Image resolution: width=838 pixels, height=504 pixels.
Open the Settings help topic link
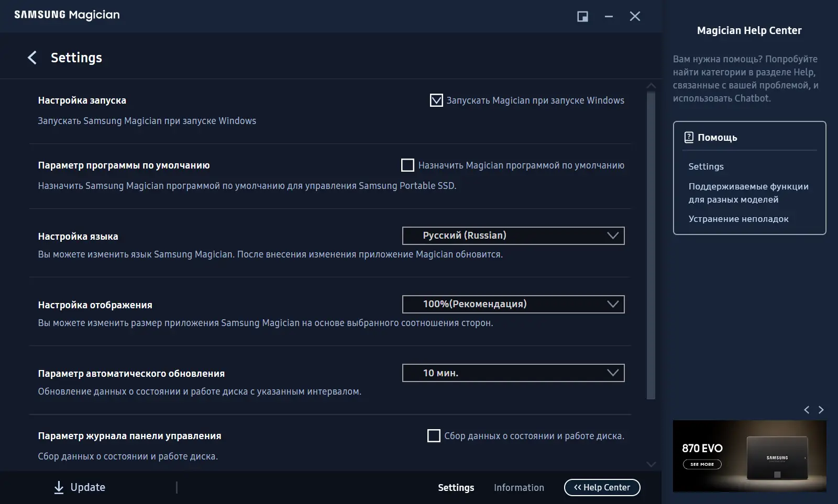(x=706, y=166)
